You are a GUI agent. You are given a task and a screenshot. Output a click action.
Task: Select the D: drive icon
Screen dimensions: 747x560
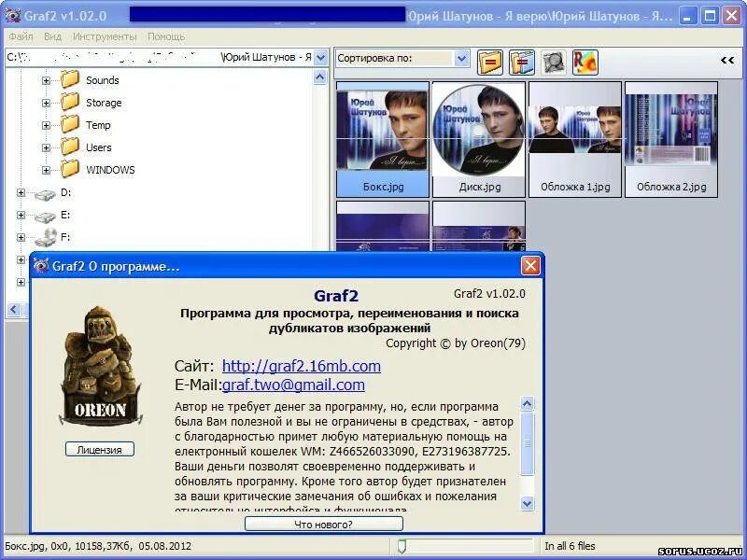tap(45, 194)
